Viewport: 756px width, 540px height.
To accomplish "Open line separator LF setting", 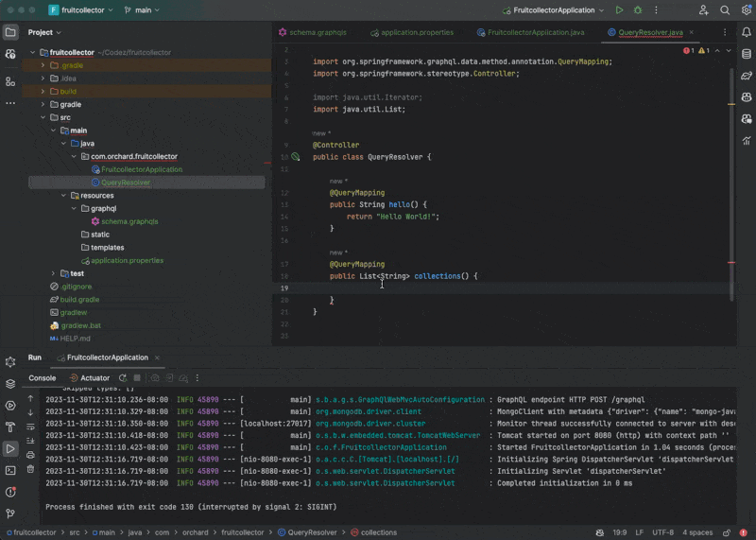I will [640, 532].
